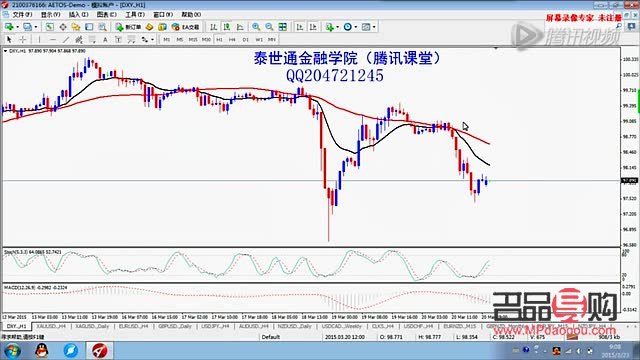This screenshot has height=360, width=640.
Task: Open the 图表 (Charts) menu
Action: click(x=107, y=15)
